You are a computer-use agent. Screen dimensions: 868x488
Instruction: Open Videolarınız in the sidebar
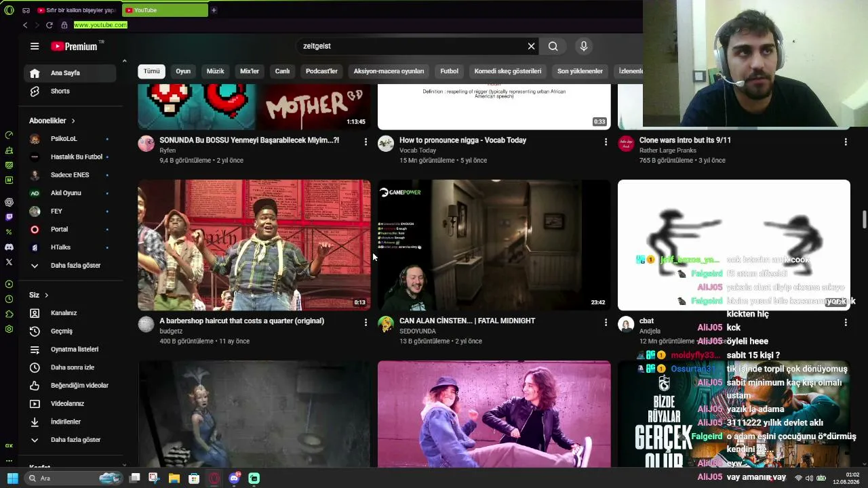point(70,404)
